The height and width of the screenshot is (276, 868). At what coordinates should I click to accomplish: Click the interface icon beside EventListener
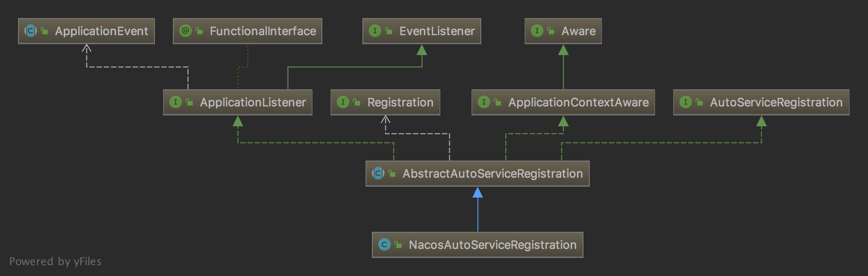[x=375, y=31]
